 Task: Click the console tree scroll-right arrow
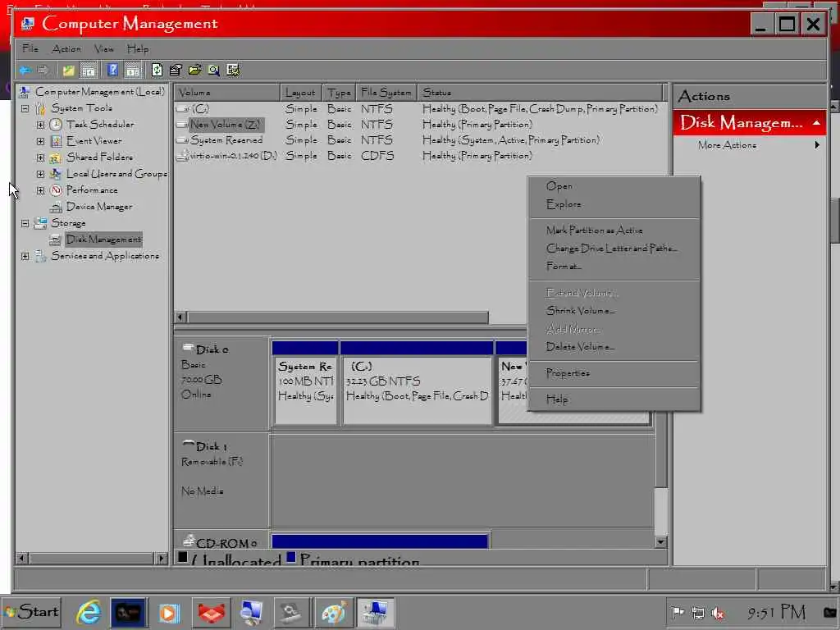click(162, 558)
